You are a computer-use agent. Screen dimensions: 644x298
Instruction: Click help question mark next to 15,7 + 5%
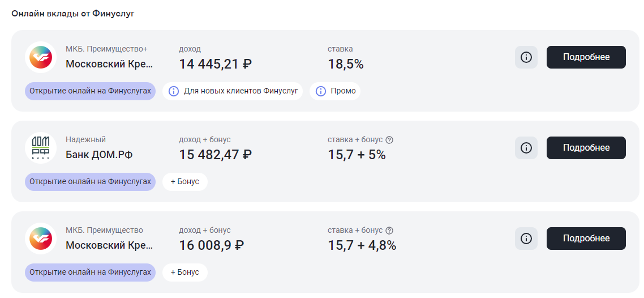390,140
